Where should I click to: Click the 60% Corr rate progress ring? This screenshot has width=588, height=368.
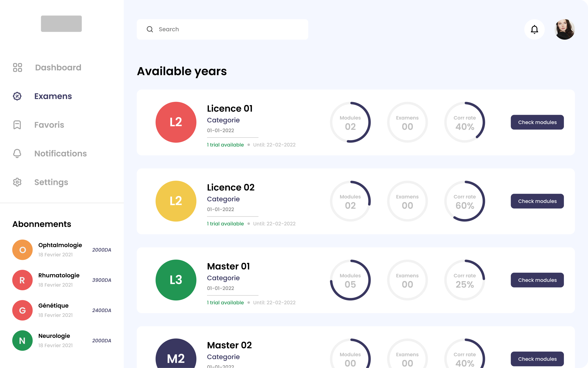pos(464,201)
